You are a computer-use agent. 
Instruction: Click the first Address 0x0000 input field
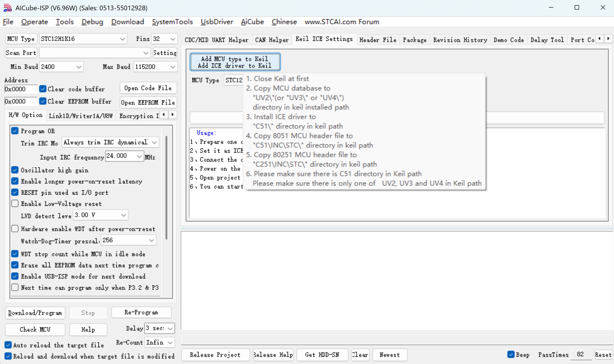pos(21,89)
